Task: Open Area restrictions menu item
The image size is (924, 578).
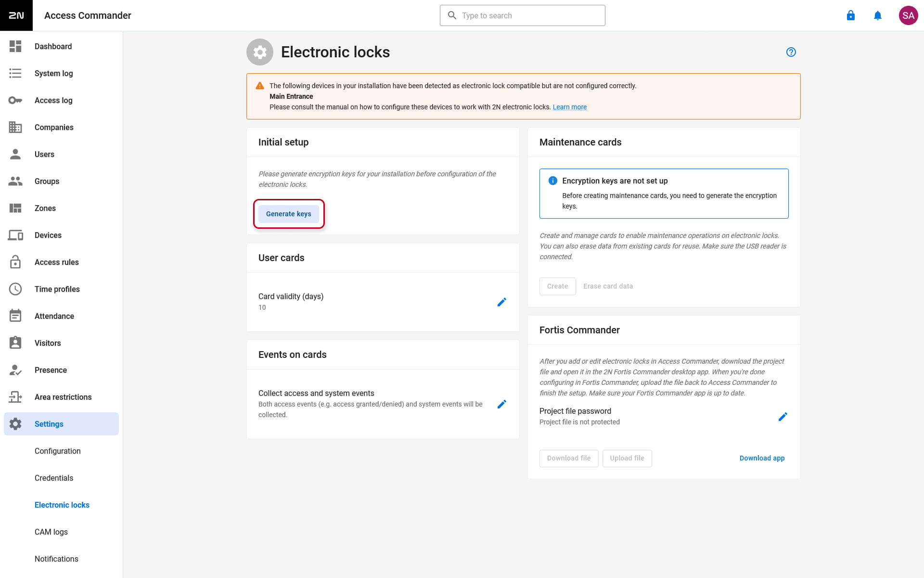Action: [x=61, y=397]
